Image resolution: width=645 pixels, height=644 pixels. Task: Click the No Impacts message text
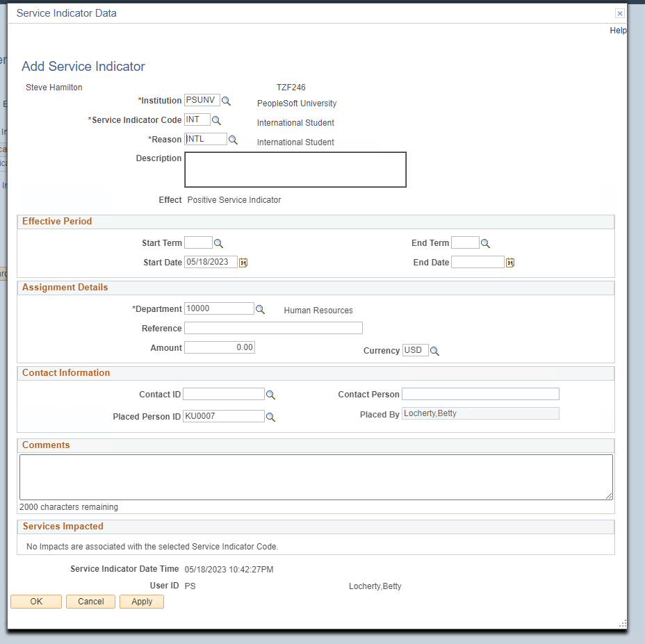coord(152,547)
